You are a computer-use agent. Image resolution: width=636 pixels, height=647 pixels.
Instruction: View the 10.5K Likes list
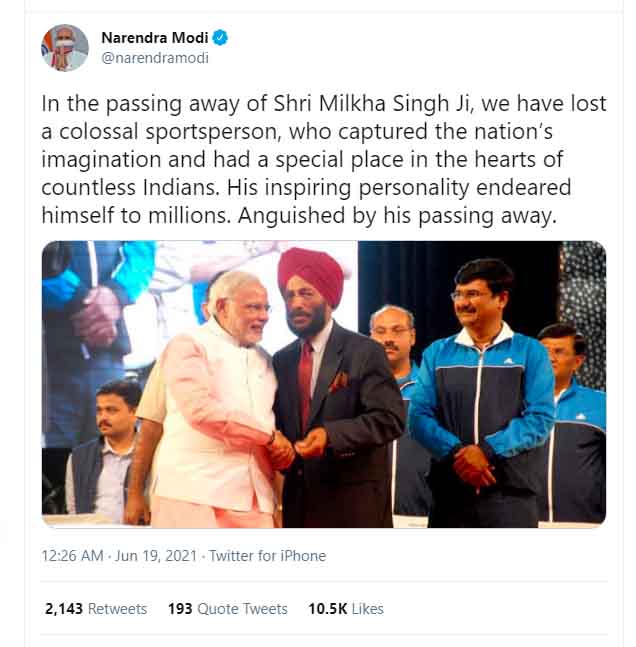[346, 609]
